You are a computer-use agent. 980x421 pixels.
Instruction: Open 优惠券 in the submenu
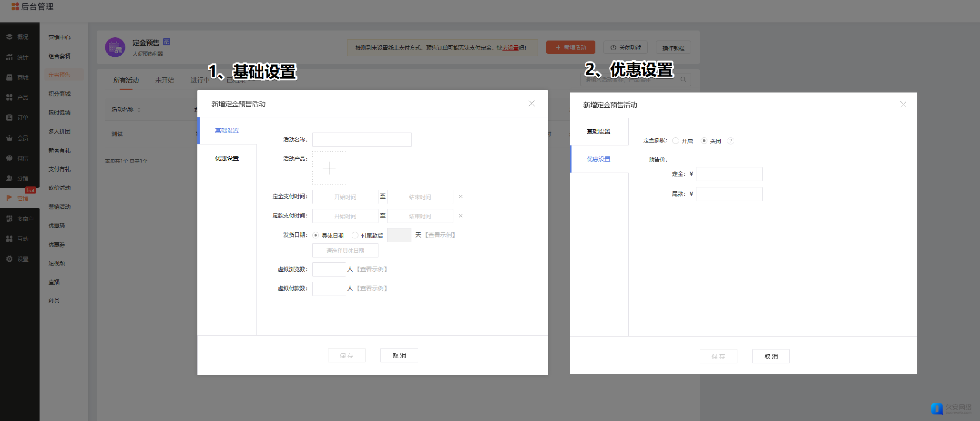[x=57, y=245]
